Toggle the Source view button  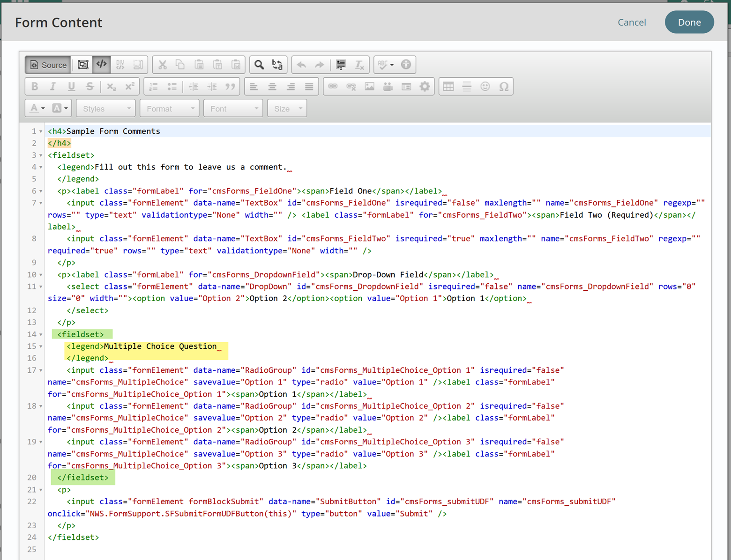pyautogui.click(x=48, y=65)
